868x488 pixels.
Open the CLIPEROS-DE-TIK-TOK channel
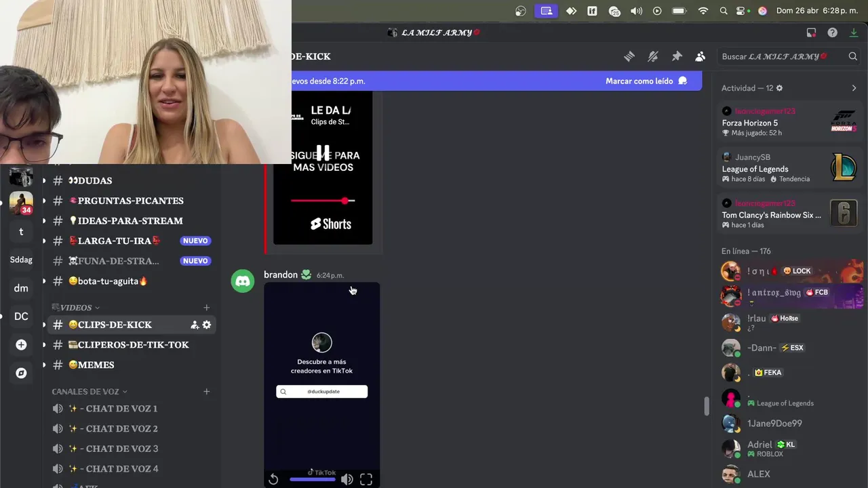click(x=132, y=344)
